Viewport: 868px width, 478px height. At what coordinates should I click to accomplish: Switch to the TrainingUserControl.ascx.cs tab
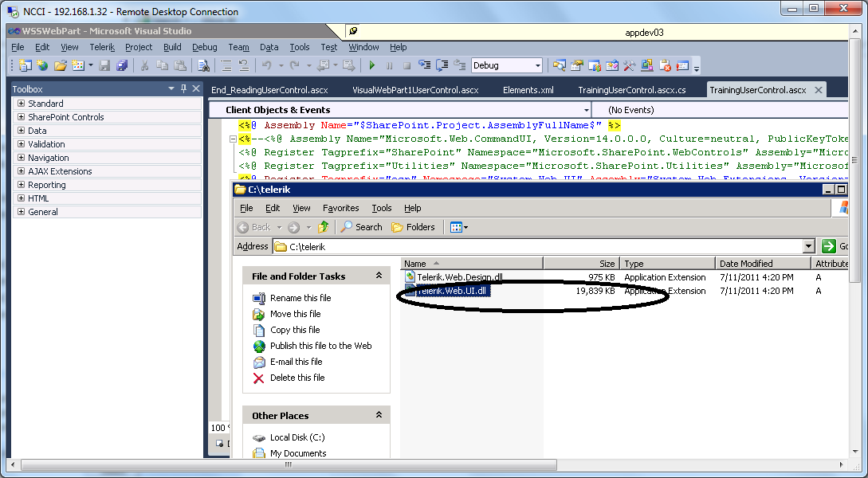pos(631,89)
